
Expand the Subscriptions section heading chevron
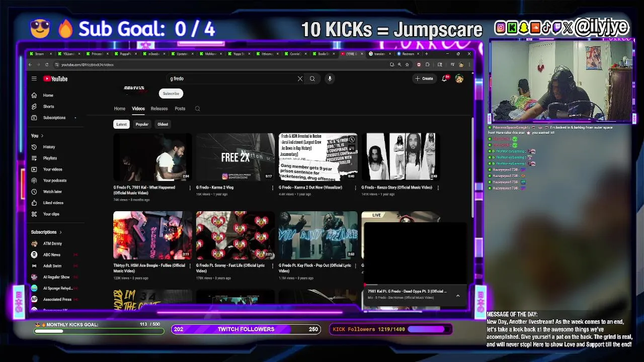click(x=60, y=232)
